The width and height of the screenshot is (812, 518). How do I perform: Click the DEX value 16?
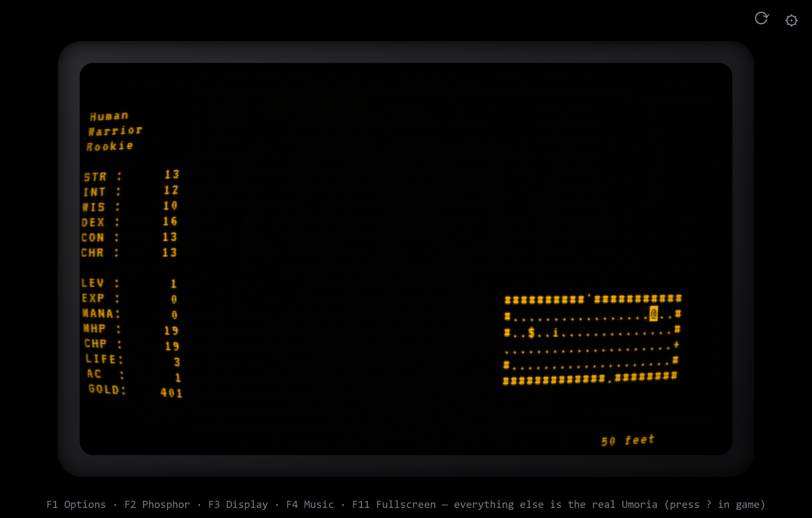[170, 221]
